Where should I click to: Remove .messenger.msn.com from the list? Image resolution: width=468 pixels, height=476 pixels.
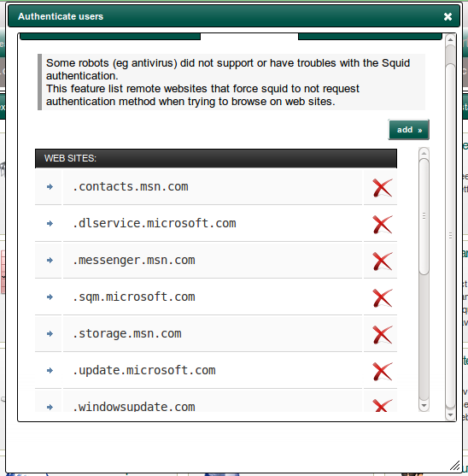tap(382, 261)
